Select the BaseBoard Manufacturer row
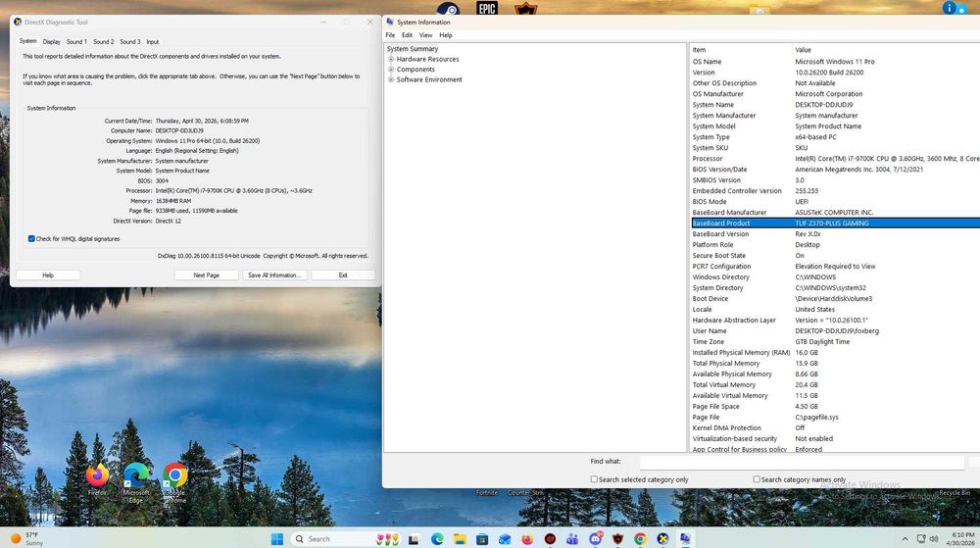The image size is (980, 548). pos(836,213)
